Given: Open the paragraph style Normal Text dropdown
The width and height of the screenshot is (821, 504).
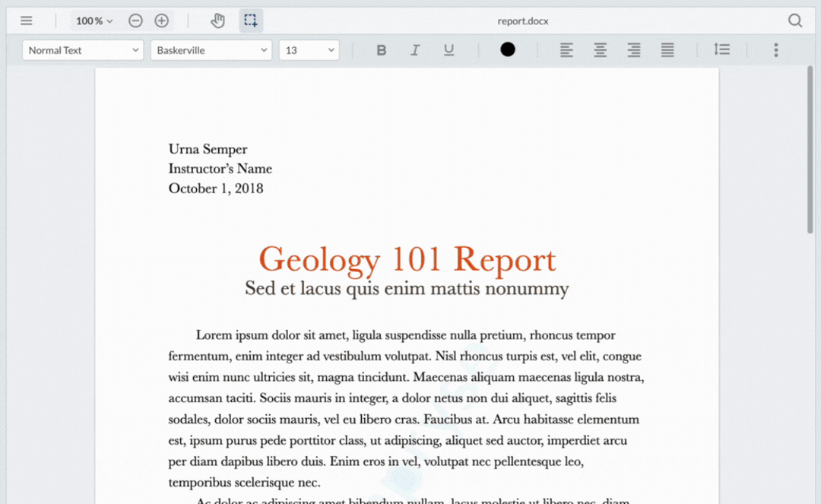Looking at the screenshot, I should tap(82, 49).
